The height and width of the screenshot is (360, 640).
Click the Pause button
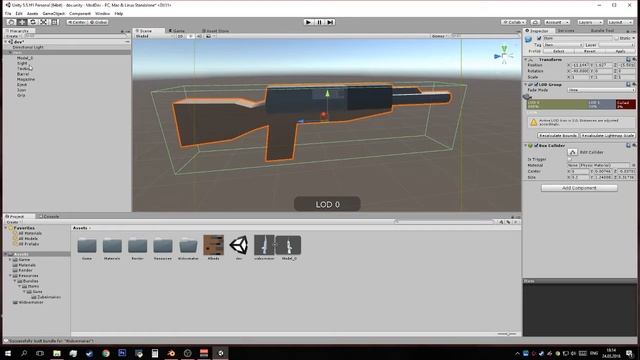tap(320, 22)
